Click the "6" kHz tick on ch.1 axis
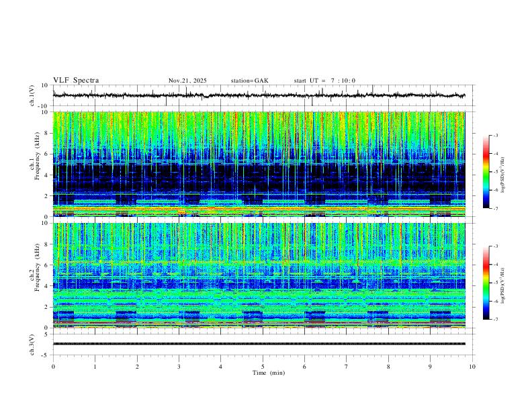The image size is (532, 411). click(x=47, y=154)
